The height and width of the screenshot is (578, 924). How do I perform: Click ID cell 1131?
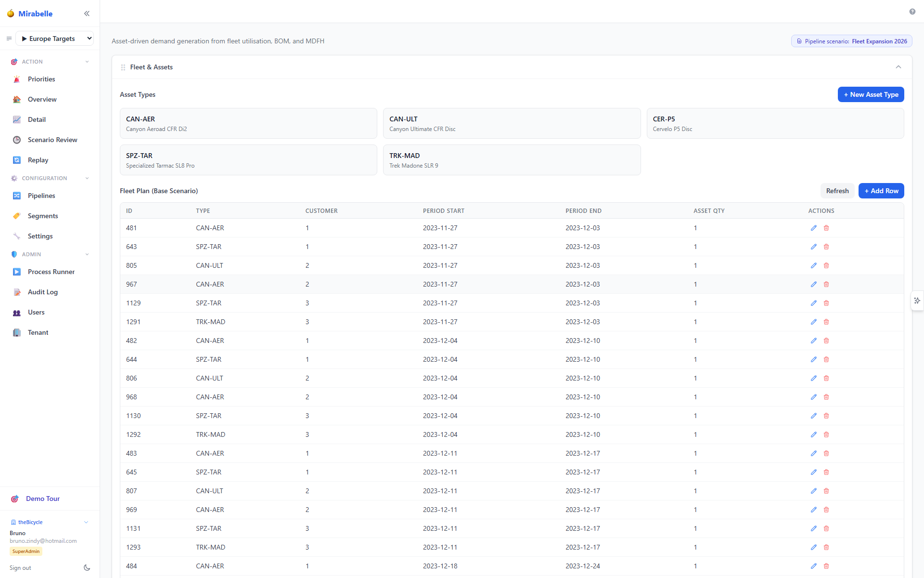(x=133, y=528)
